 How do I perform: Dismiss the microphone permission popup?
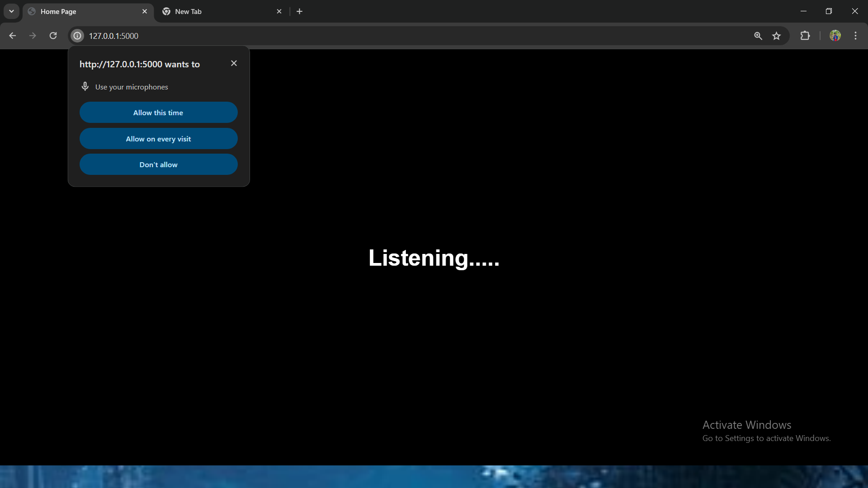(x=234, y=63)
